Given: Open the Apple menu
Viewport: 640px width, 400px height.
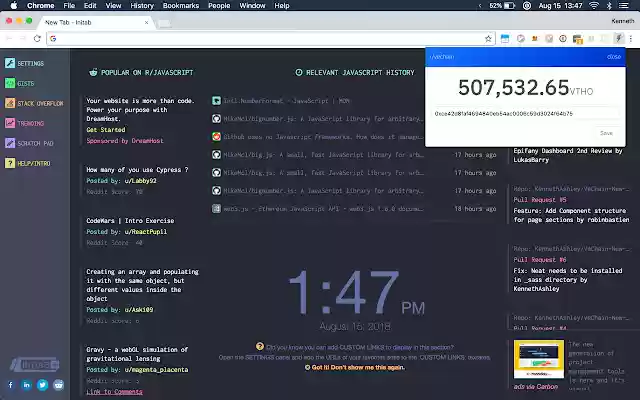Looking at the screenshot, I should (13, 5).
